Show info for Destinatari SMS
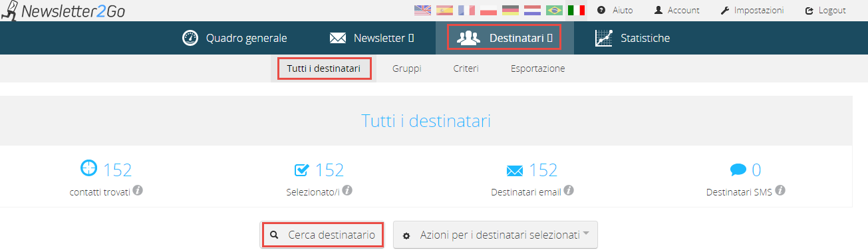The image size is (868, 252). pyautogui.click(x=780, y=190)
